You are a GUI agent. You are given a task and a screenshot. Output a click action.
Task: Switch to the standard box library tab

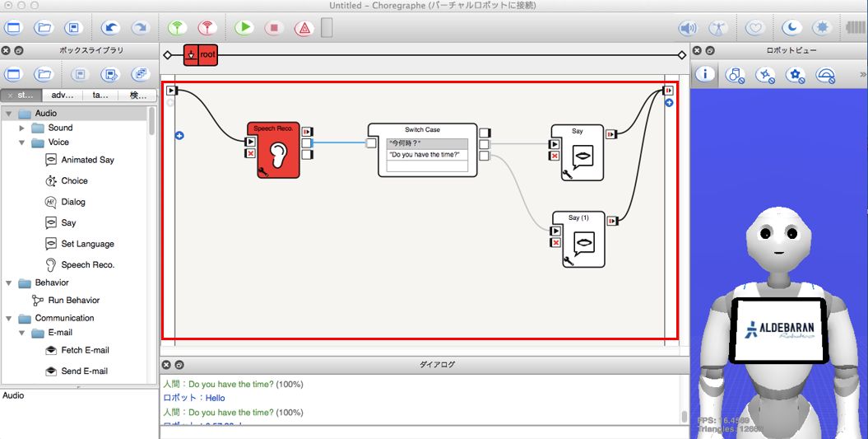click(x=21, y=96)
